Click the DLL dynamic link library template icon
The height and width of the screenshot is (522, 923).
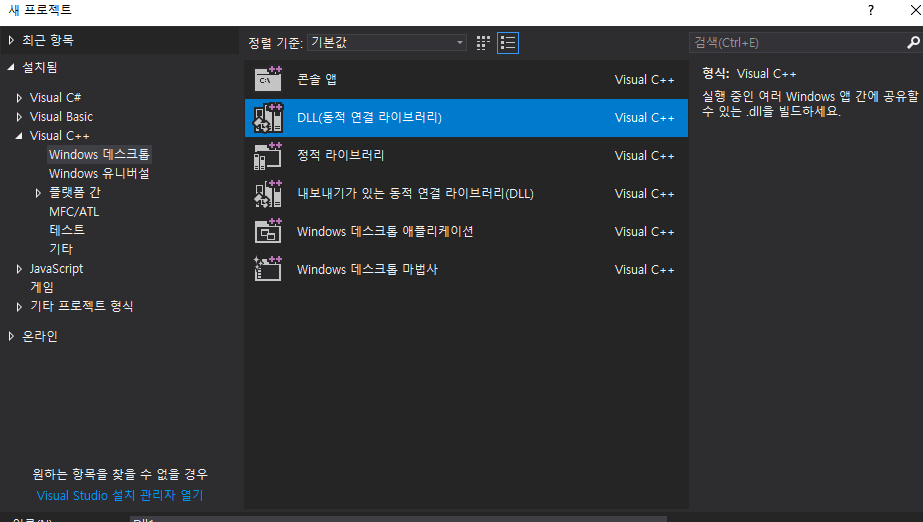coord(268,117)
